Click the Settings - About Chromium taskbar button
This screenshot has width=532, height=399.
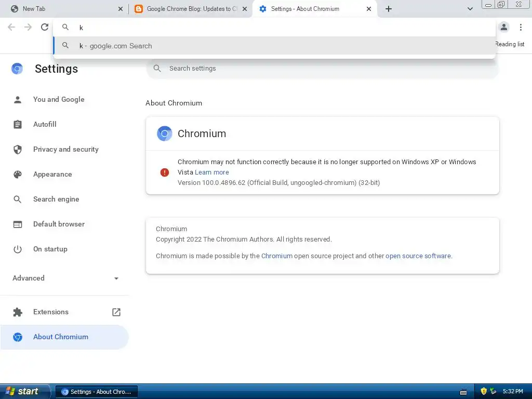[x=96, y=392]
